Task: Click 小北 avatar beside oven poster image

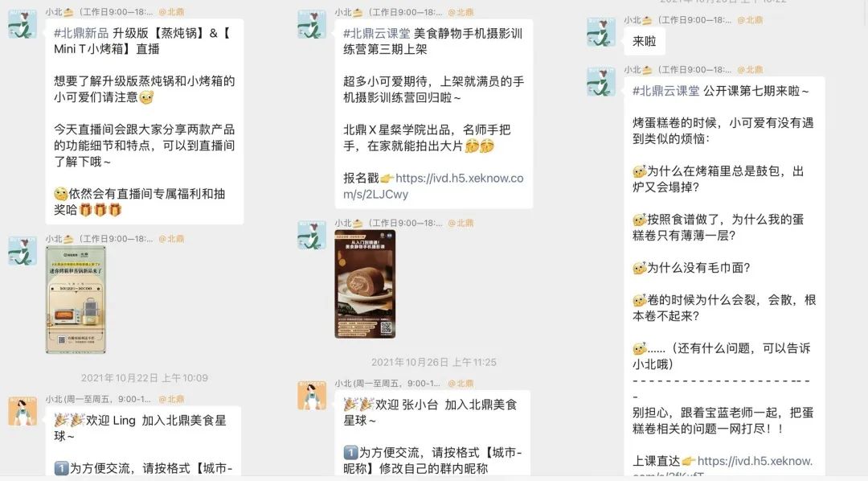Action: point(23,250)
